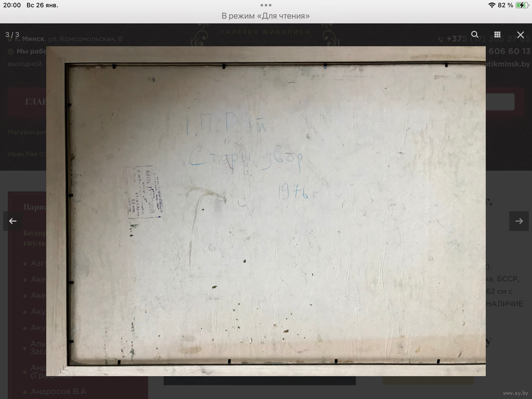The image size is (532, 399).
Task: Go to the previous image arrow
Action: click(13, 221)
